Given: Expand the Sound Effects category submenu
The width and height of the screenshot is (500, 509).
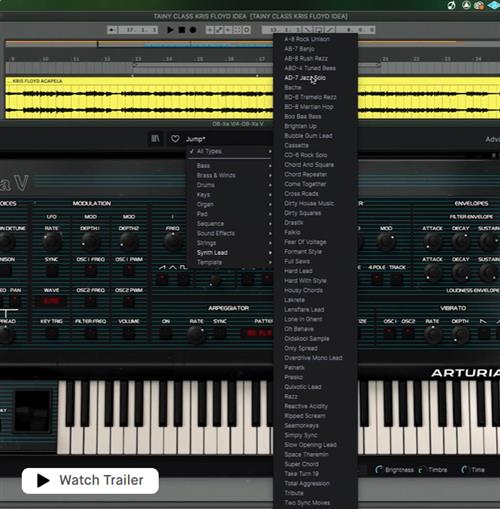Looking at the screenshot, I should pyautogui.click(x=230, y=233).
